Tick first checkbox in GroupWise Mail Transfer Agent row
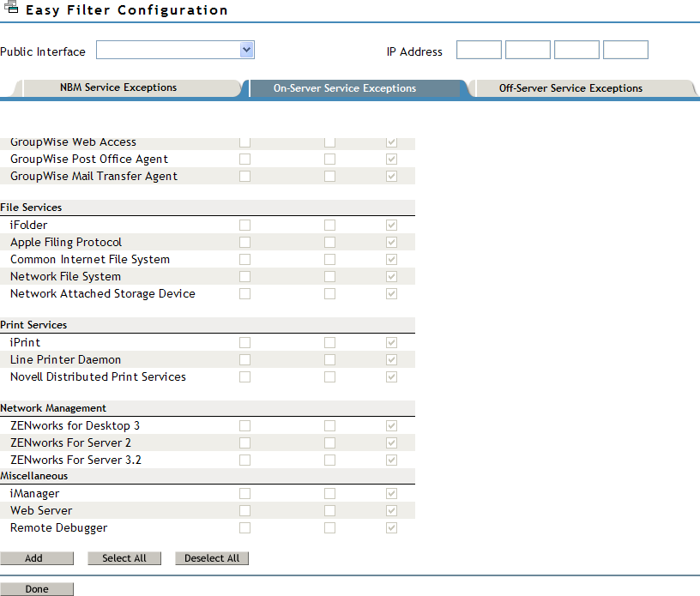Viewport: 700px width, 596px height. (x=244, y=177)
